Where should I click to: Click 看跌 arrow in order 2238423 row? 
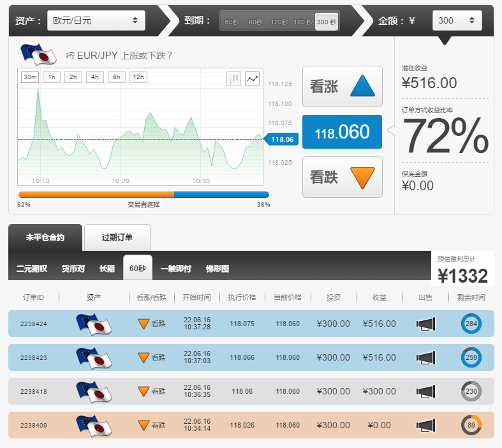(x=144, y=357)
